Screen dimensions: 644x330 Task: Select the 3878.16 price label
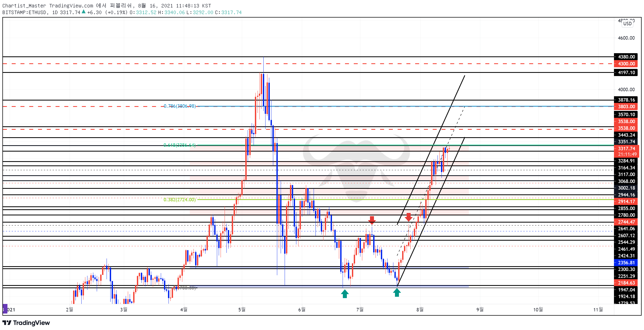click(626, 100)
